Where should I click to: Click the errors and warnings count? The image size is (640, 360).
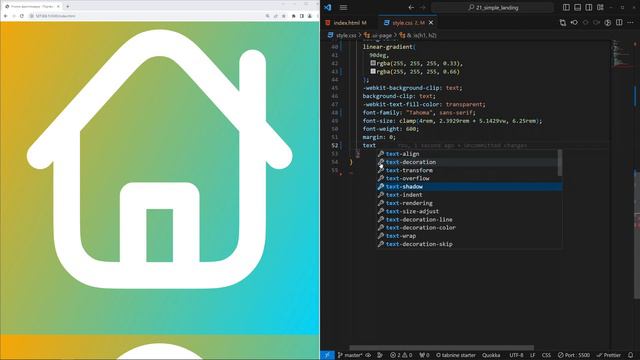(401, 355)
